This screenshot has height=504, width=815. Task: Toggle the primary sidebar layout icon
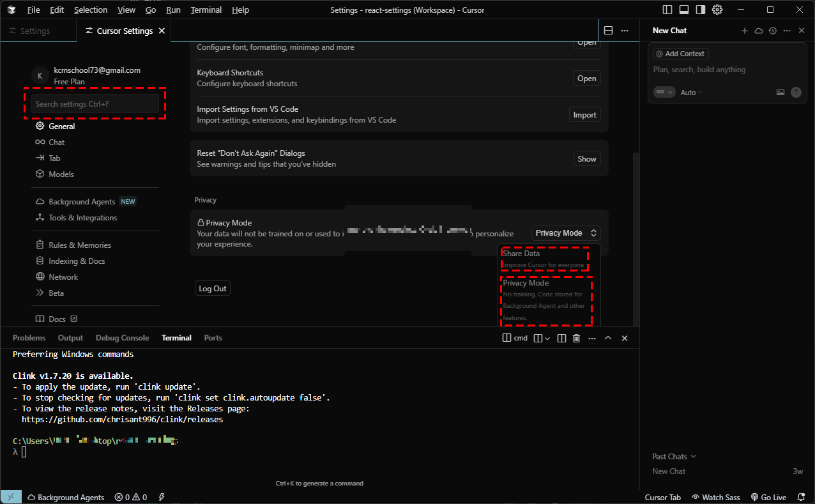[x=667, y=10]
